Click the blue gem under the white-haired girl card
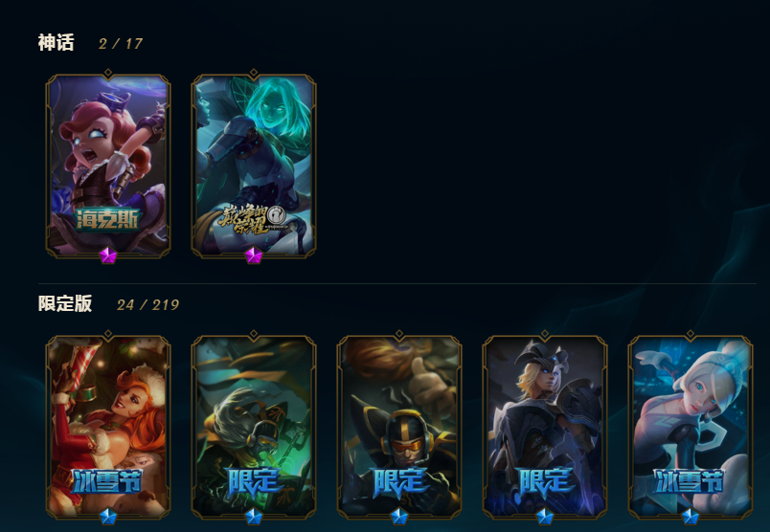770x532 pixels. pyautogui.click(x=690, y=517)
